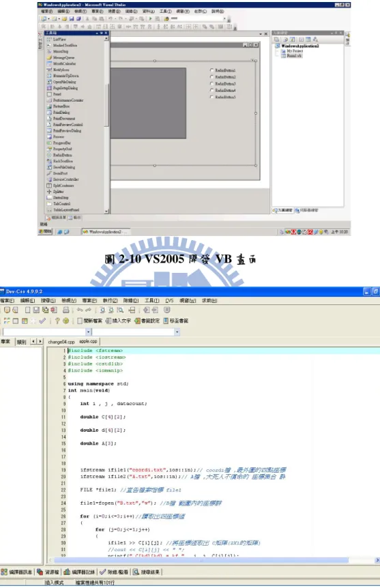Open Visual Studio 資料(A) menu
This screenshot has height=588, width=380.
(x=148, y=11)
